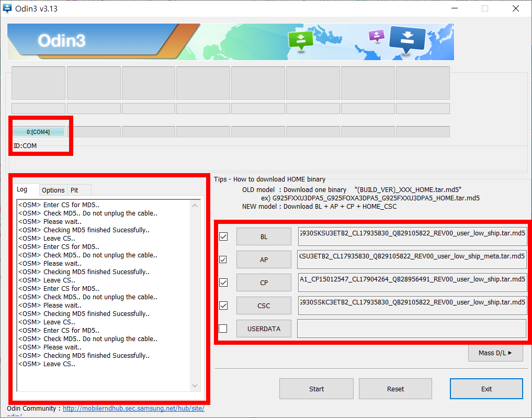Screen dimensions: 532x418
Task: Open the Odin Community samsung.net link
Action: pos(133,409)
